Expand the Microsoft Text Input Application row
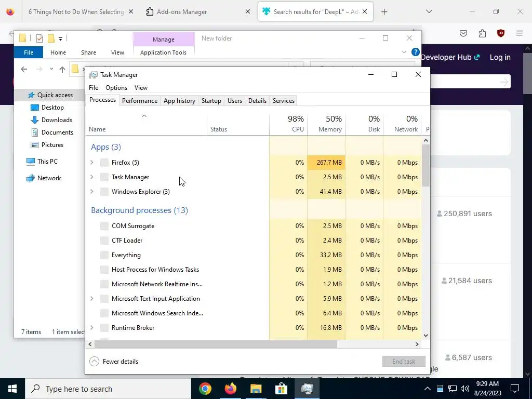Viewport: 532px width, 399px height. [x=91, y=299]
